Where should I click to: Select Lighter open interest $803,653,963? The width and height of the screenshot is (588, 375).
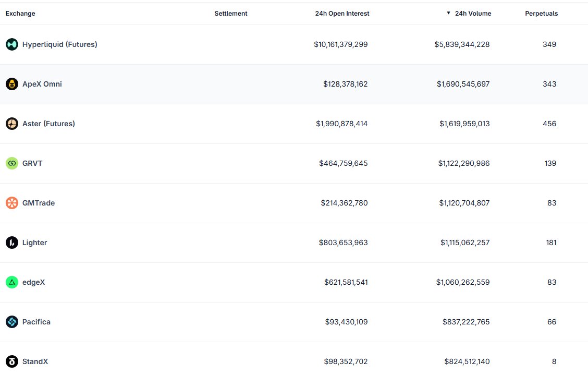click(343, 243)
